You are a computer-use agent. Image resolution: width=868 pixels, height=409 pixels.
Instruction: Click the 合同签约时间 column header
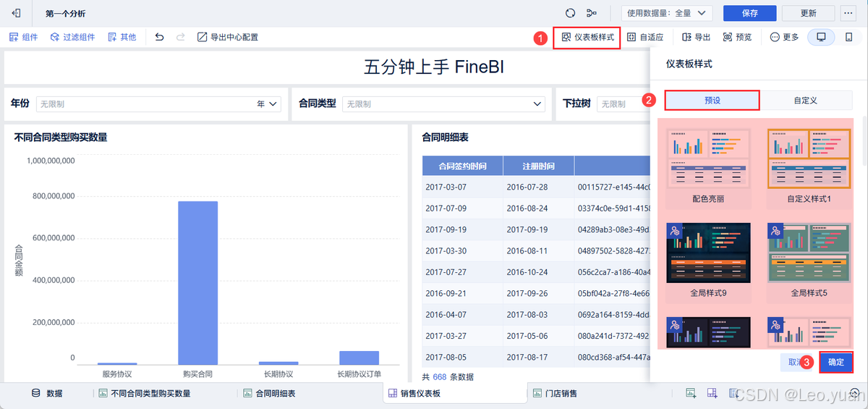pos(462,166)
